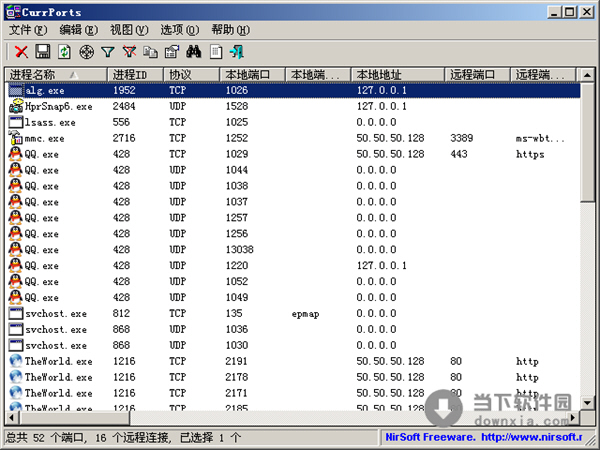Click the ms-wbt... remote port name cell
600x450 pixels.
540,138
